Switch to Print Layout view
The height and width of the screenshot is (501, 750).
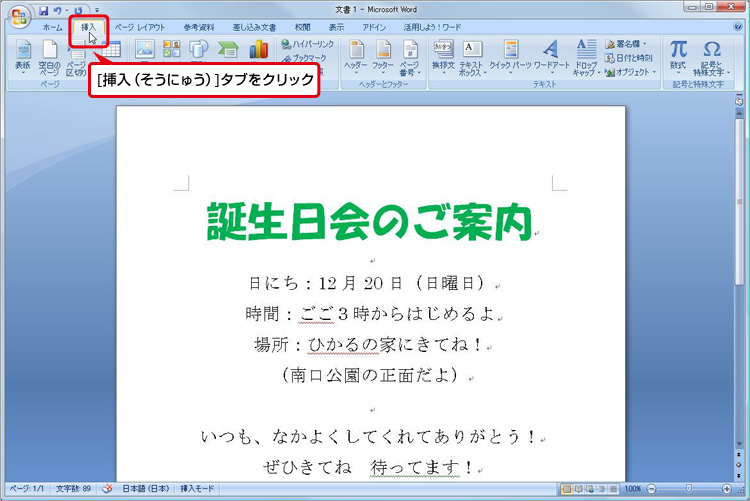567,489
